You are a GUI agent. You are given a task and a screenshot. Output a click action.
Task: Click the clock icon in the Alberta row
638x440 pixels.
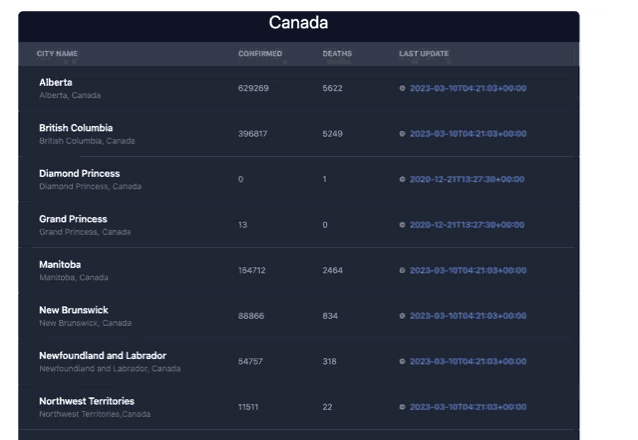tap(402, 88)
